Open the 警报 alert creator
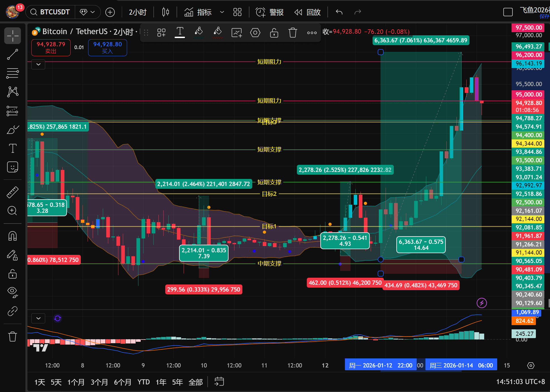The image size is (550, 392). [269, 12]
